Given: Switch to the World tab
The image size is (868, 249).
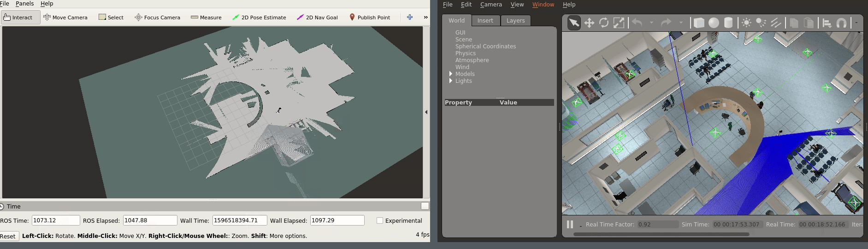Looking at the screenshot, I should pyautogui.click(x=456, y=21).
